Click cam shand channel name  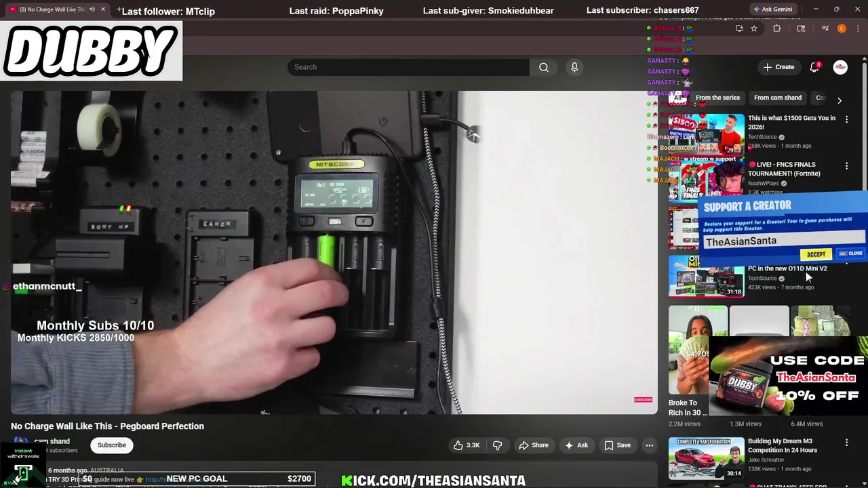52,441
